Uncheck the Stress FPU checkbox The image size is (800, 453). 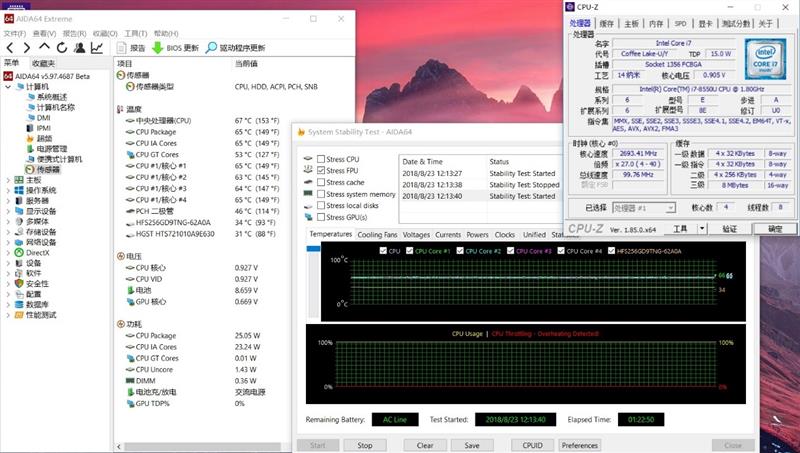tap(321, 170)
